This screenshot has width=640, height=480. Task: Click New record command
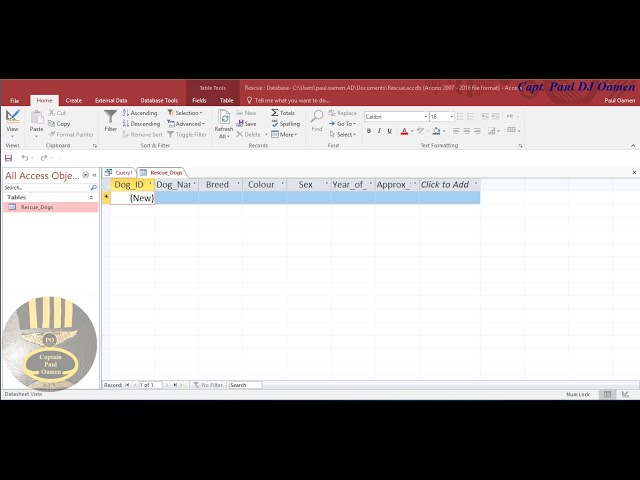(x=246, y=113)
